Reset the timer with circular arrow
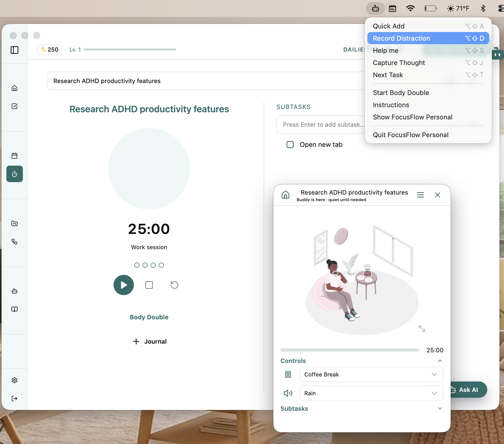The height and width of the screenshot is (444, 504). point(174,285)
